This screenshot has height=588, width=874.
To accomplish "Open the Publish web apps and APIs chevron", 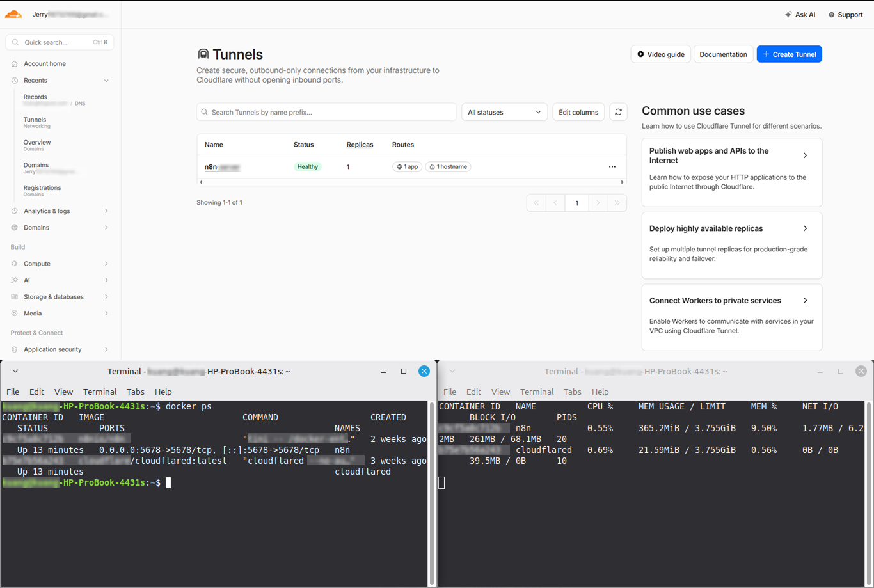I will click(x=806, y=155).
